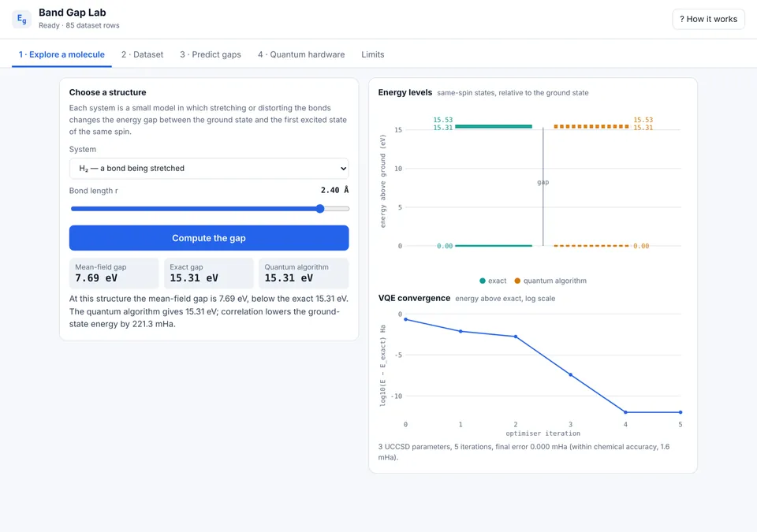Open the Predict gaps tab
This screenshot has height=532, width=757.
(211, 54)
